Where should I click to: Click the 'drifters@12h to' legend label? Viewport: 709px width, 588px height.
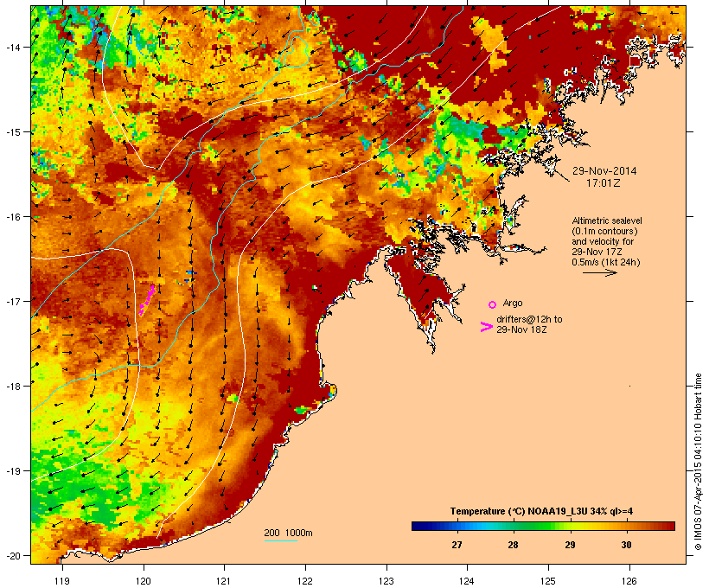point(529,319)
